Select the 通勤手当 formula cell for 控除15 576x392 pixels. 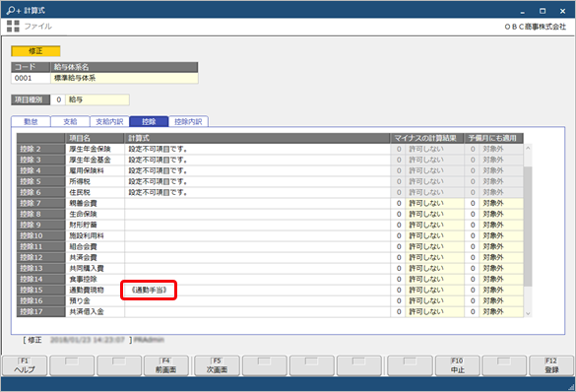pyautogui.click(x=257, y=290)
